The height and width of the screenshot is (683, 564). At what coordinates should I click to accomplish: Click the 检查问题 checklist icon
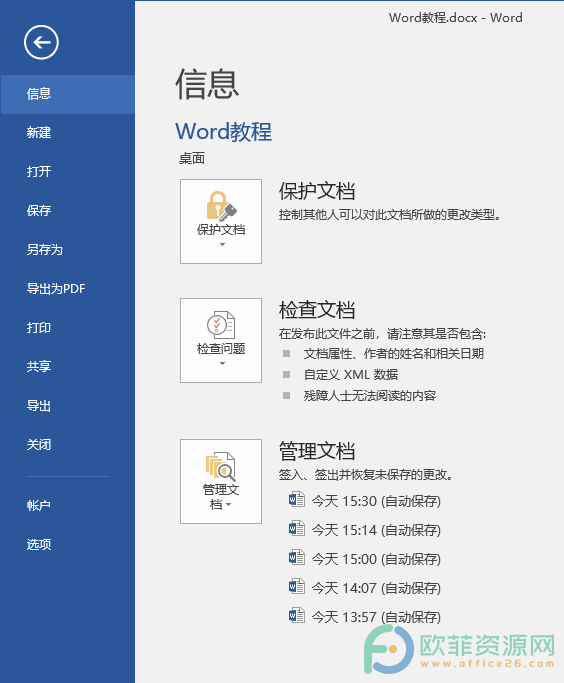(221, 325)
